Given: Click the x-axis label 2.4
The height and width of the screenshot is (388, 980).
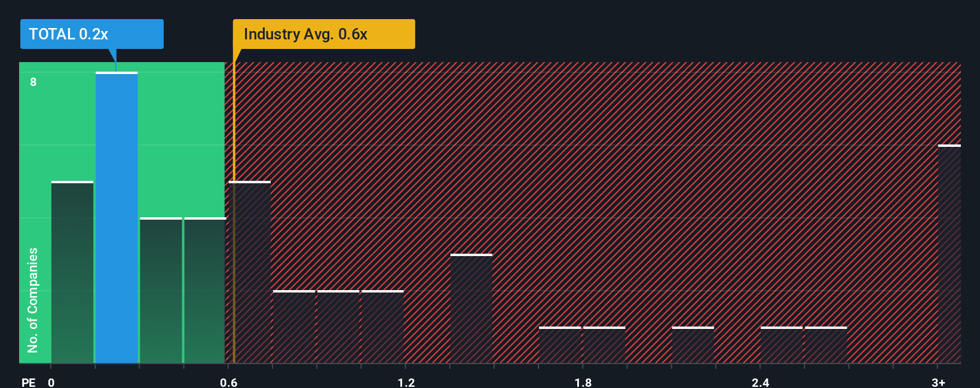Looking at the screenshot, I should click(x=760, y=382).
